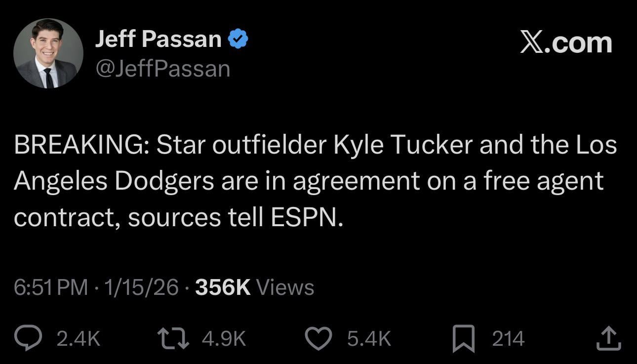
Task: Click Jeff Passan's display name
Action: [159, 38]
